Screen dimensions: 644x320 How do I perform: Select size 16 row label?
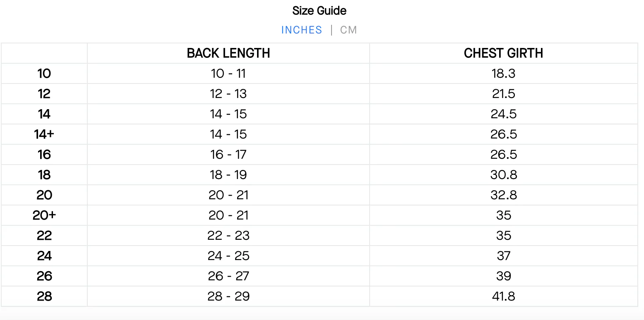(44, 154)
